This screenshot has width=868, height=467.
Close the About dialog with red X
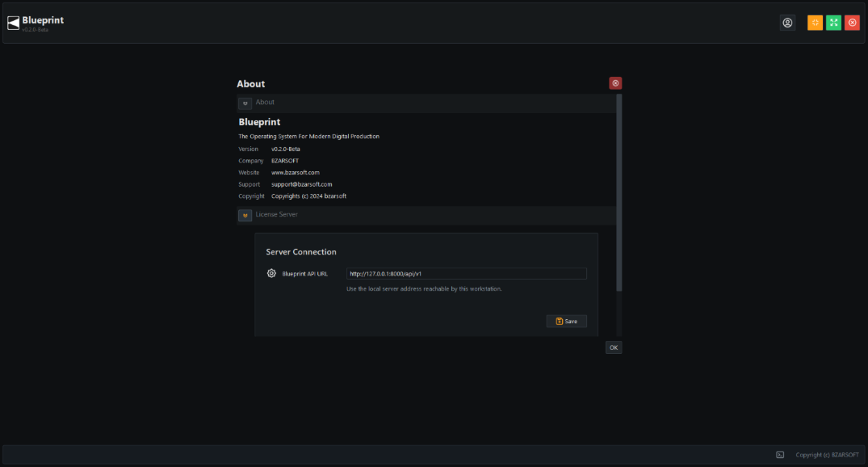tap(615, 83)
